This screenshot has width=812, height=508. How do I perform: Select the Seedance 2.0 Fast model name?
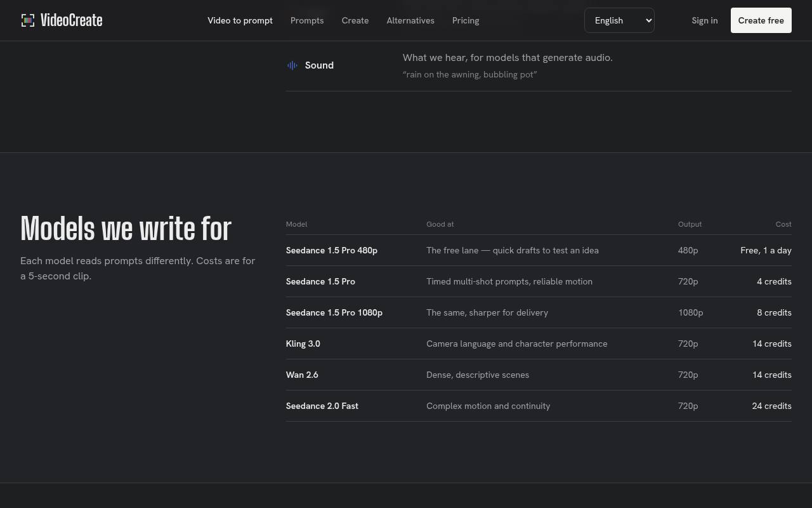(x=322, y=406)
